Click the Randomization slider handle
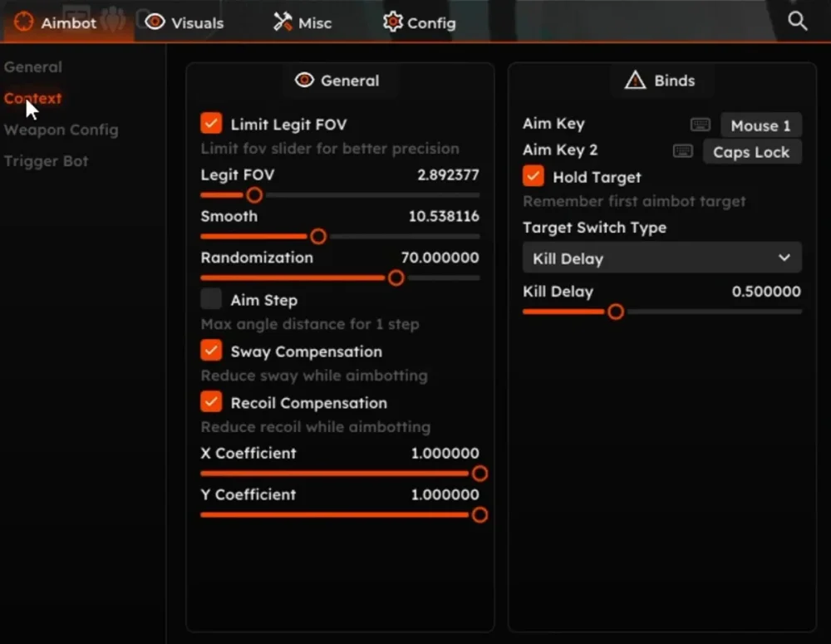Image resolution: width=831 pixels, height=644 pixels. (396, 278)
